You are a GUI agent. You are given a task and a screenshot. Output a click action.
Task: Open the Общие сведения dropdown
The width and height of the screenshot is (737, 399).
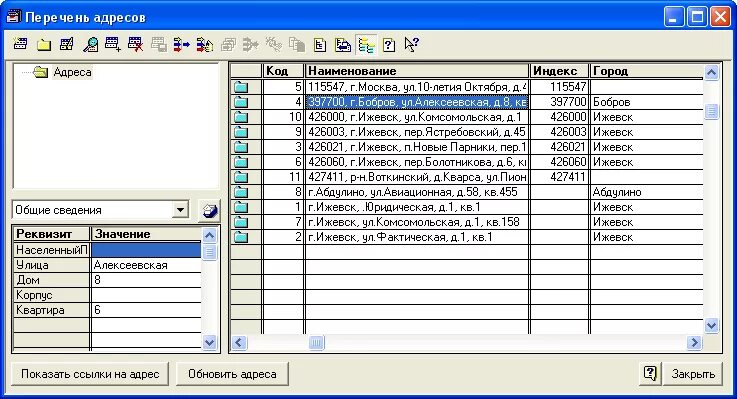coord(180,210)
